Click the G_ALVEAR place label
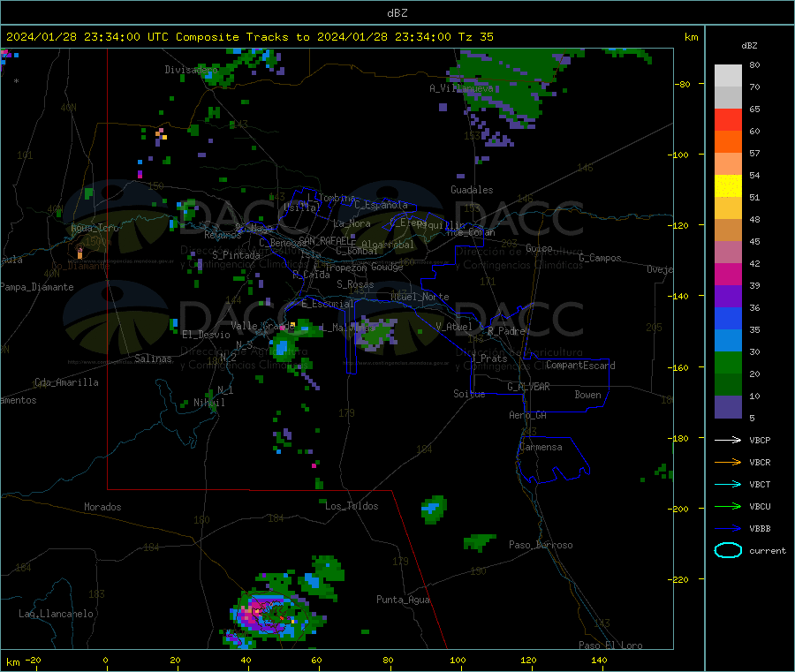795x672 pixels. pos(528,387)
